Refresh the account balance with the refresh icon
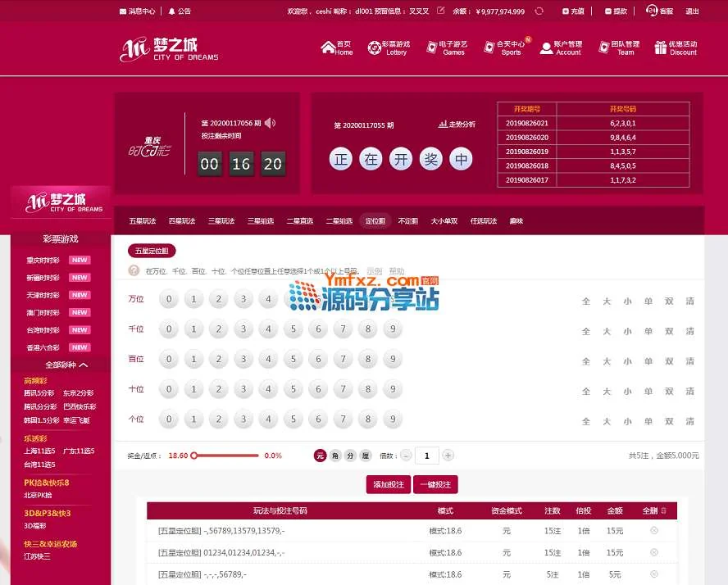The width and height of the screenshot is (728, 585). (539, 11)
